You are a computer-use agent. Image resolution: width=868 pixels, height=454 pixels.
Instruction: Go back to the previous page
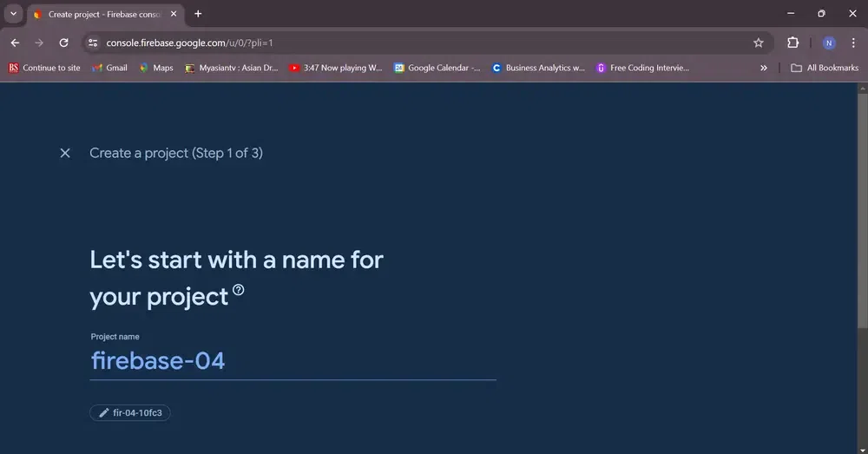pyautogui.click(x=15, y=43)
